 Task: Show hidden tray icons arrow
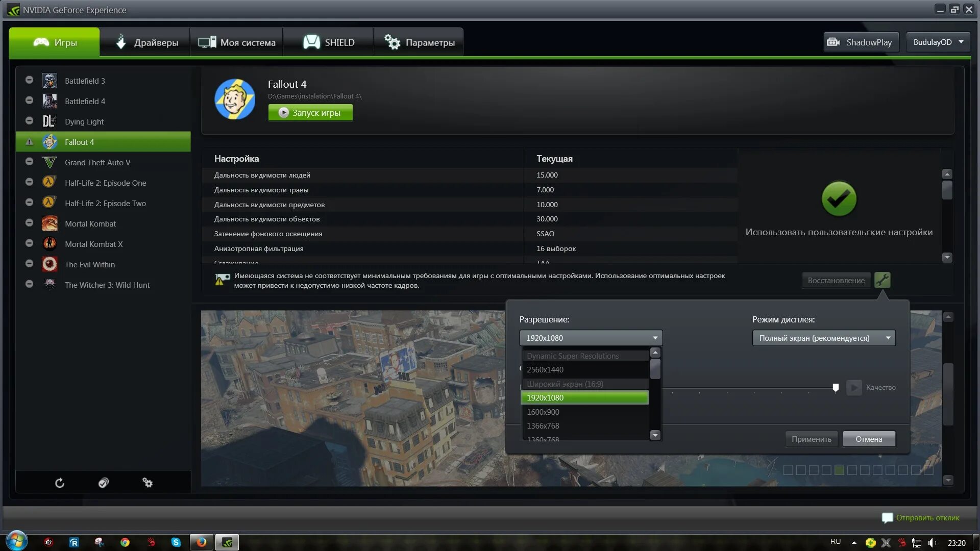[x=854, y=542]
